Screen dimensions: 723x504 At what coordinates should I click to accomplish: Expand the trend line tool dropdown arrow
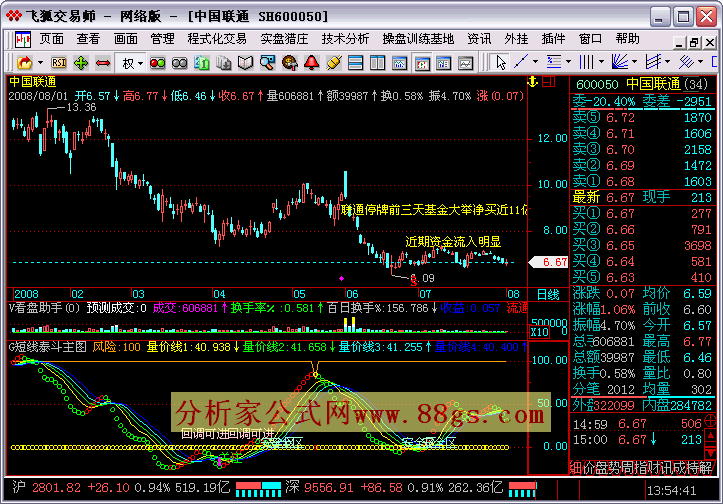point(535,62)
